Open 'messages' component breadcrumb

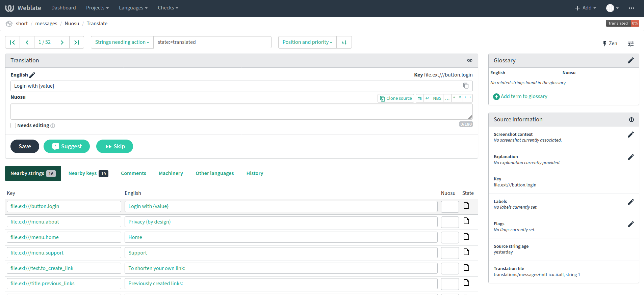[46, 24]
